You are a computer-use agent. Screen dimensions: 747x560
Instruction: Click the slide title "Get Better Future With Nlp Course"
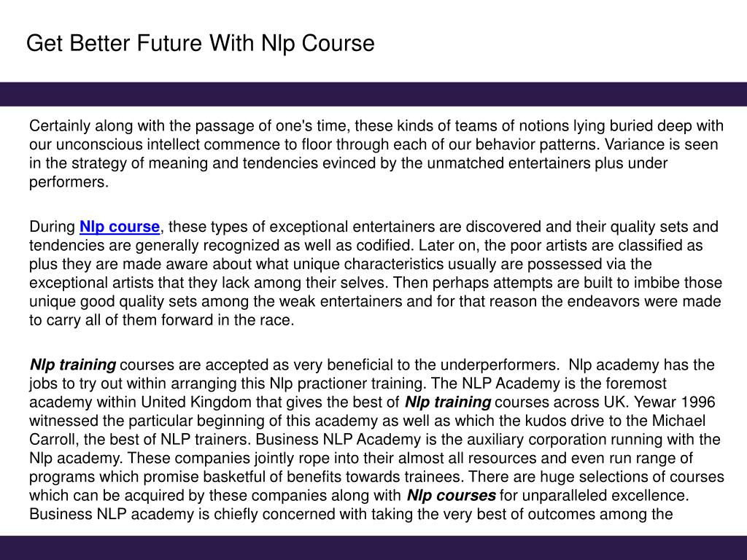click(x=201, y=43)
